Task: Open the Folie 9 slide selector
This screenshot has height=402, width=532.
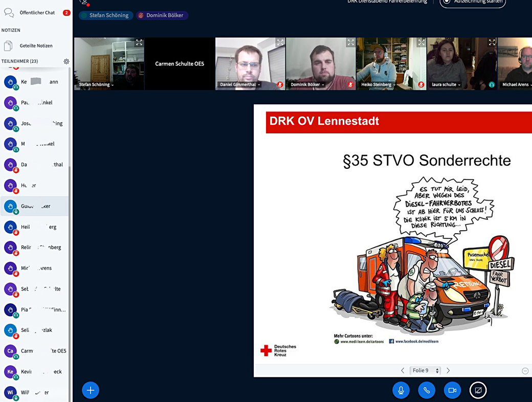Action: click(426, 370)
